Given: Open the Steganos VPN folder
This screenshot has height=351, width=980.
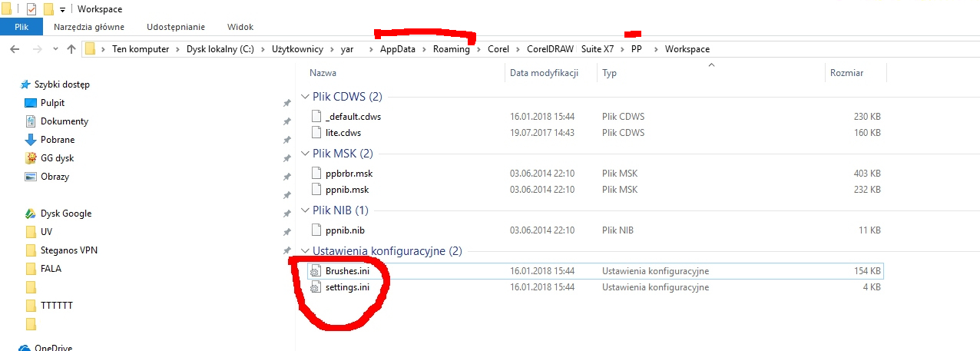Looking at the screenshot, I should click(68, 250).
